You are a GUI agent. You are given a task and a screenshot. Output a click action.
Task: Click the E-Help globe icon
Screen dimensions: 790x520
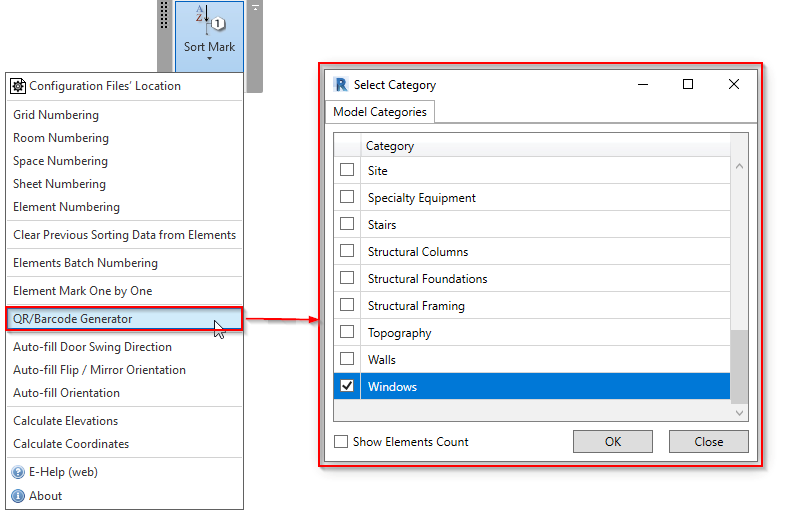pos(18,472)
